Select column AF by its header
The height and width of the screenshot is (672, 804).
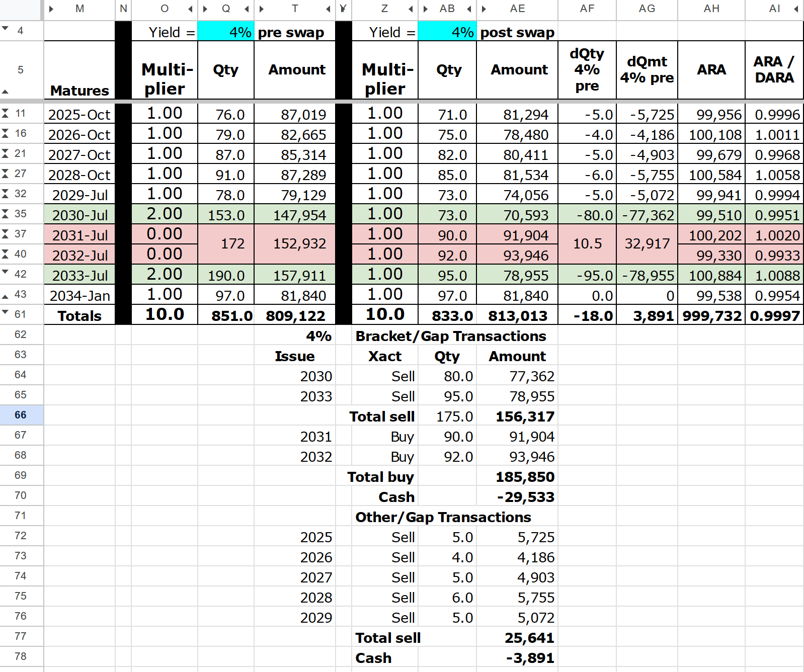[x=587, y=9]
